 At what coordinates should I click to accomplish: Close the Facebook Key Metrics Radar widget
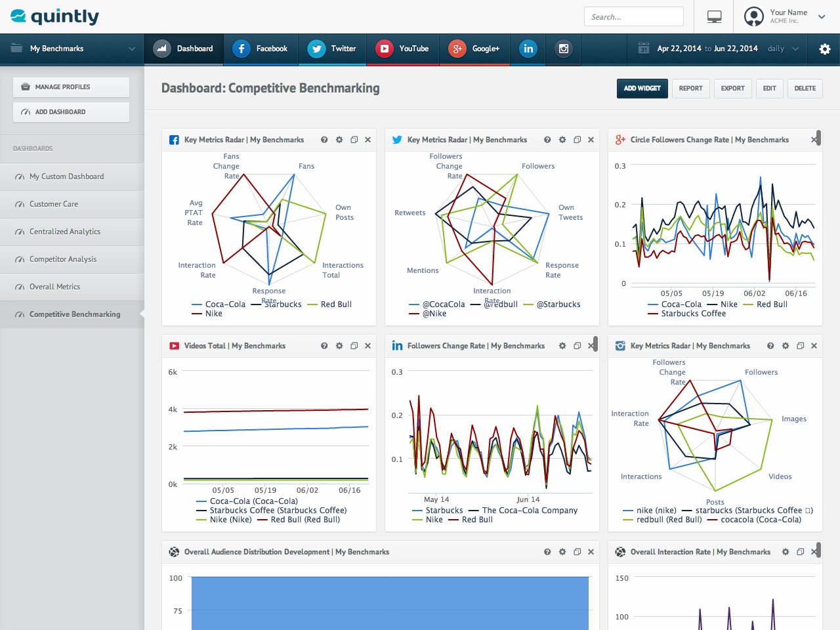click(368, 140)
